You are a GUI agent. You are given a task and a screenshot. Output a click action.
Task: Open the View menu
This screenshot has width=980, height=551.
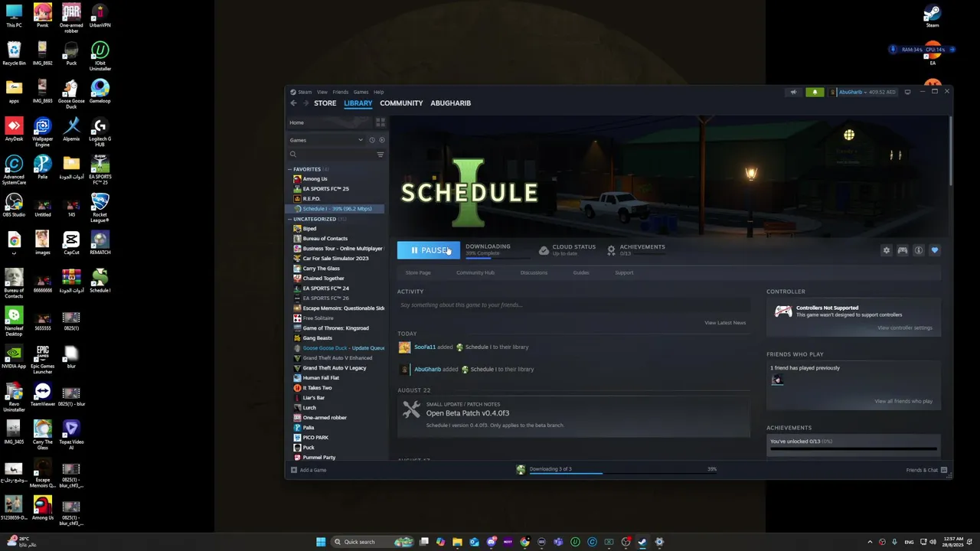322,92
